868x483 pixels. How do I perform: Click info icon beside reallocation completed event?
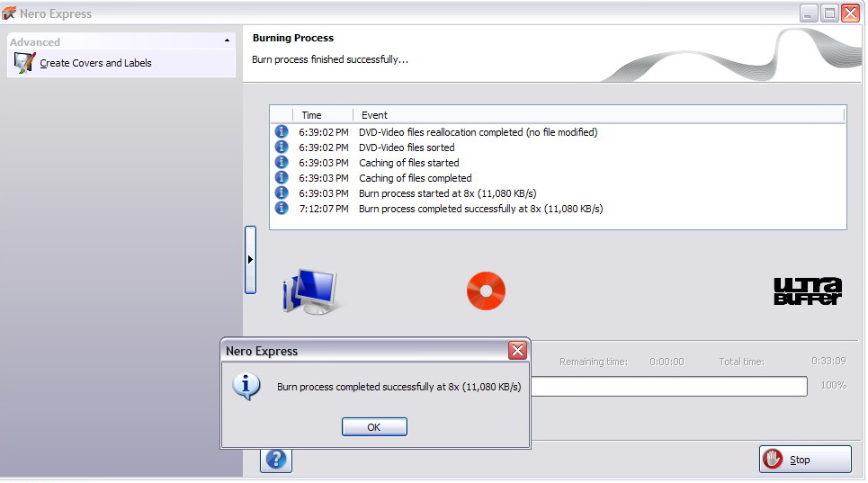[282, 131]
